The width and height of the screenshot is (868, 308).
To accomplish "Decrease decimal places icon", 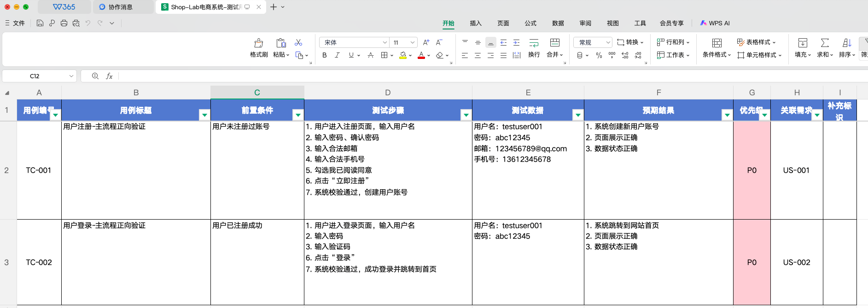I will click(x=638, y=55).
